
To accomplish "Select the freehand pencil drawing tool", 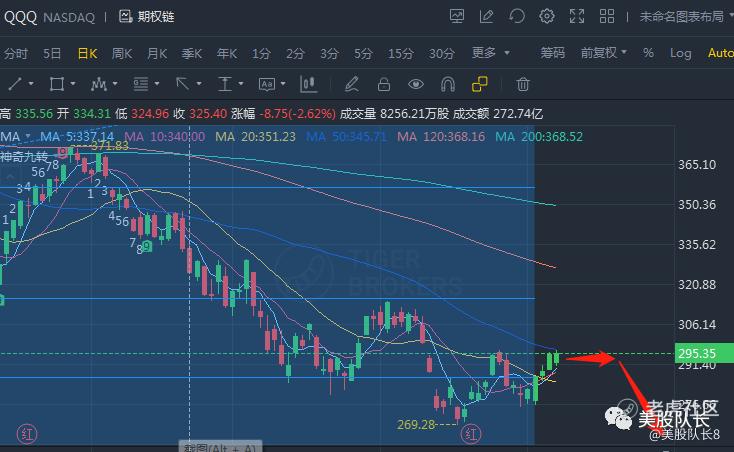I will (352, 84).
